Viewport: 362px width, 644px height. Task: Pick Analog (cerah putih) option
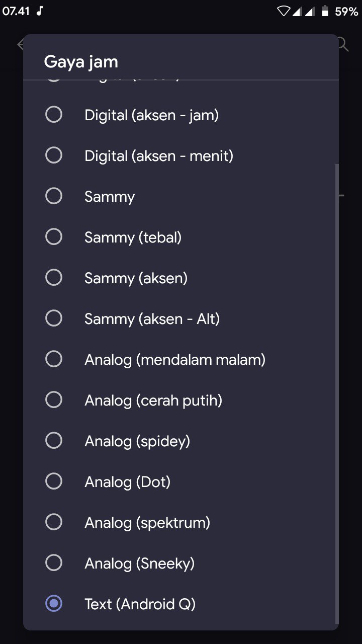pos(181,400)
